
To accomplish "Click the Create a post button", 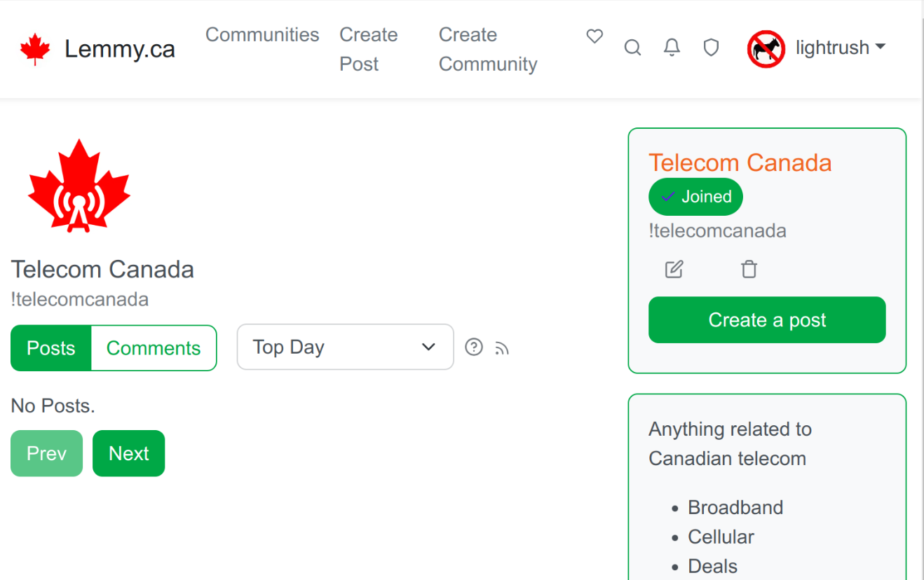I will click(766, 319).
